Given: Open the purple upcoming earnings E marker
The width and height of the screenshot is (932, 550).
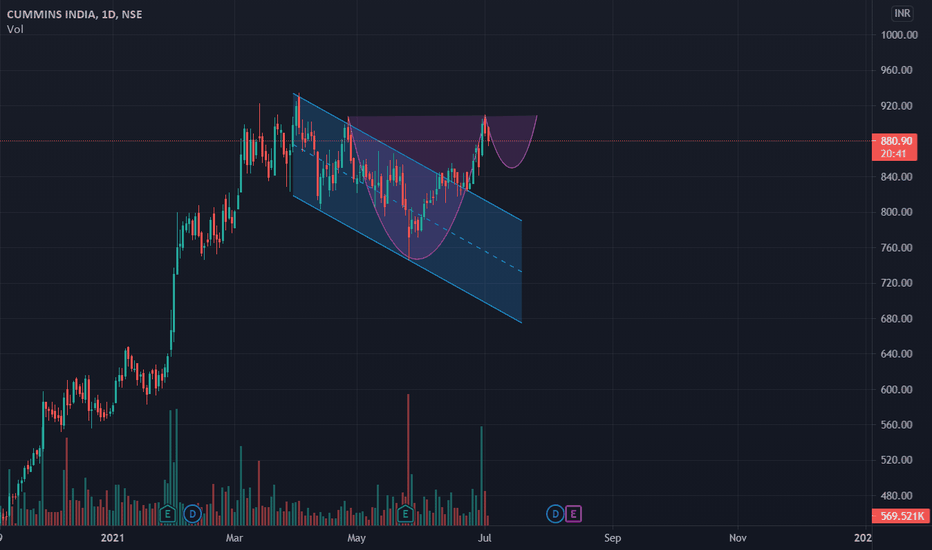Looking at the screenshot, I should point(573,514).
